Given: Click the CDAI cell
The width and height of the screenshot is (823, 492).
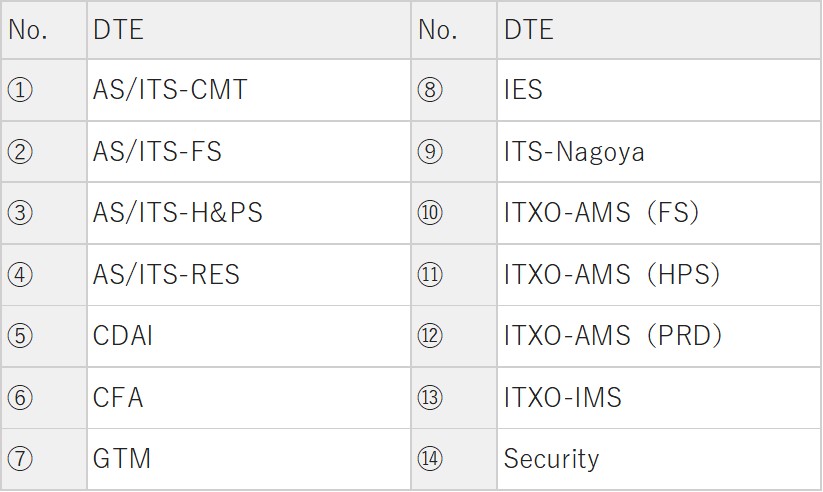Looking at the screenshot, I should [x=123, y=336].
